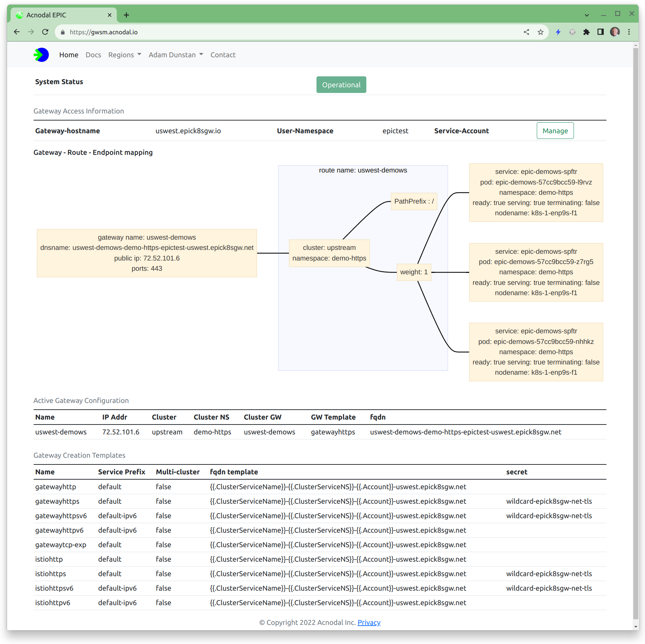The height and width of the screenshot is (644, 645).
Task: Click the gatewayhttp template row name
Action: (56, 487)
